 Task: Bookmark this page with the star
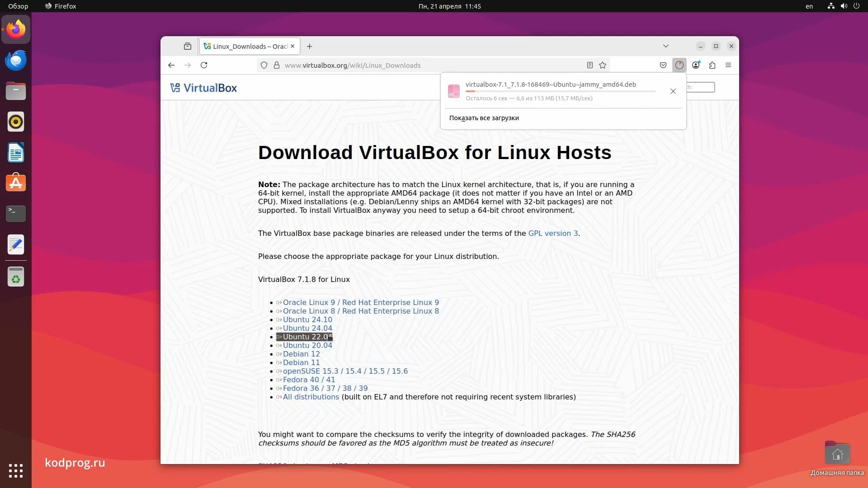pos(603,65)
